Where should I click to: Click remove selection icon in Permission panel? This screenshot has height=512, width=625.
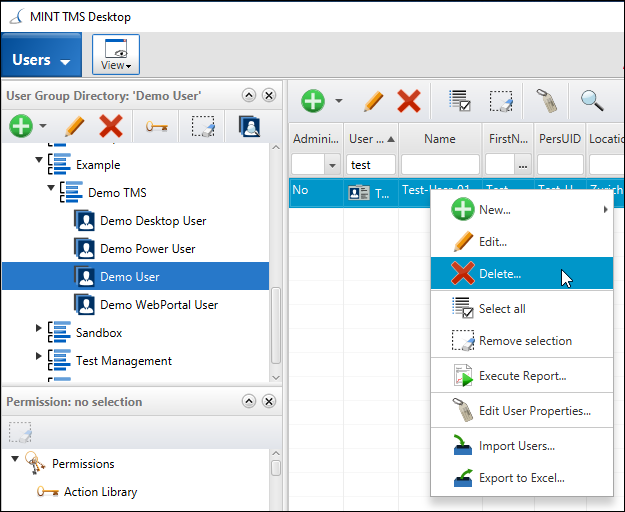click(x=20, y=432)
